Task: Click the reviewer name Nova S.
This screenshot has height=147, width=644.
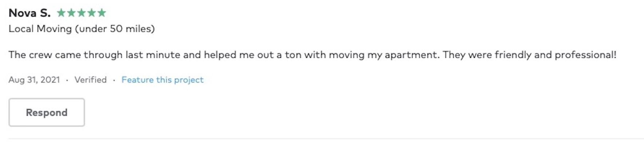Action: 29,13
